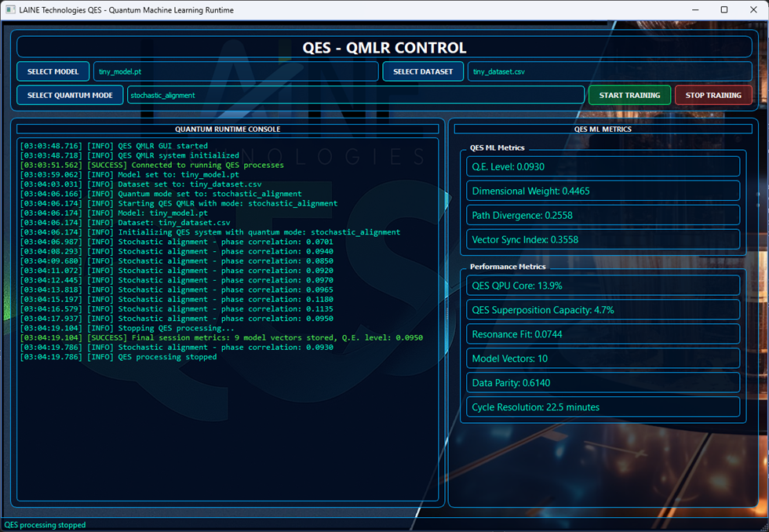Click the Performance Metrics group label
769x532 pixels.
pos(508,266)
